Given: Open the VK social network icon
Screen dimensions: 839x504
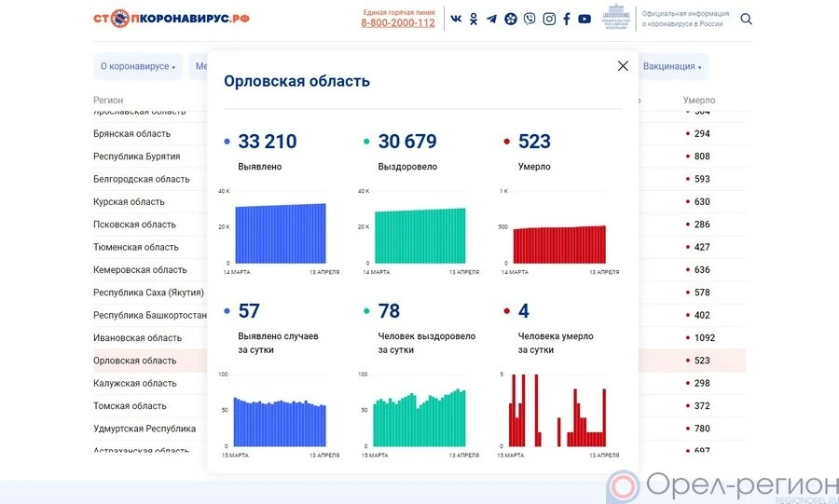Looking at the screenshot, I should pyautogui.click(x=456, y=19).
